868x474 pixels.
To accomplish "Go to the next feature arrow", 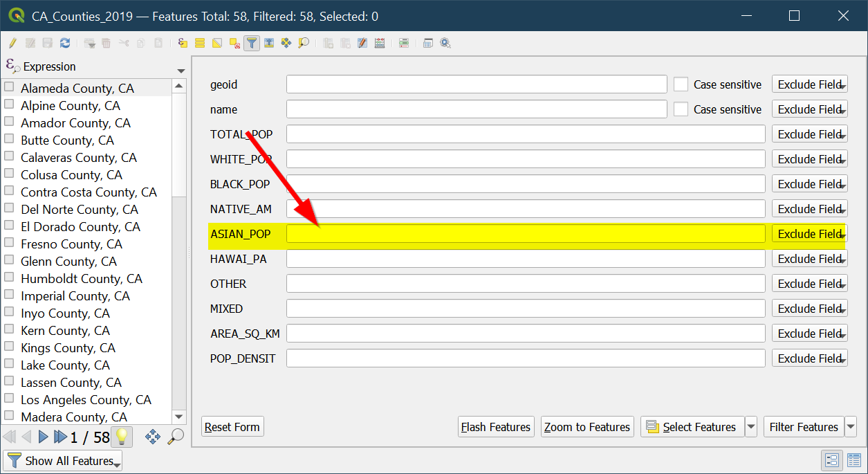I will coord(43,437).
